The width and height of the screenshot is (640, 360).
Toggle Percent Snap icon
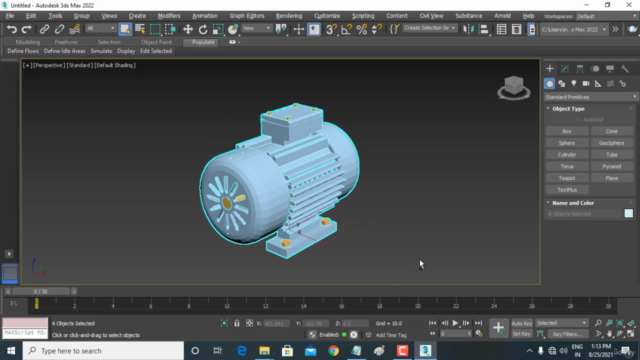point(362,29)
